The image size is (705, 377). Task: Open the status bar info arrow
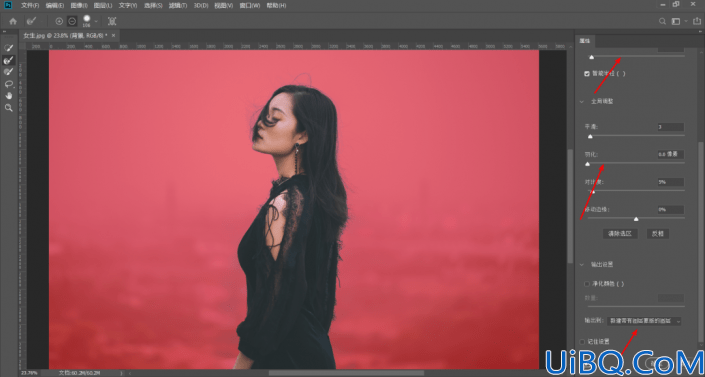[x=120, y=373]
